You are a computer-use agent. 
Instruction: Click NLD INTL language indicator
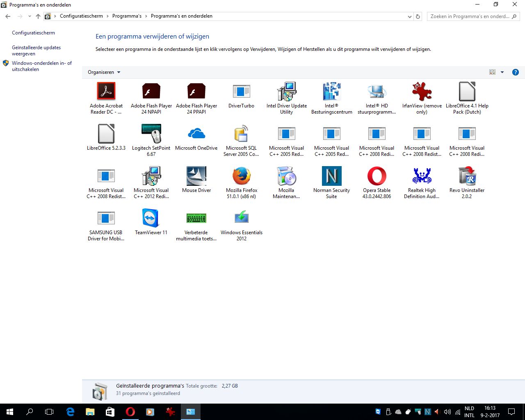tap(469, 412)
